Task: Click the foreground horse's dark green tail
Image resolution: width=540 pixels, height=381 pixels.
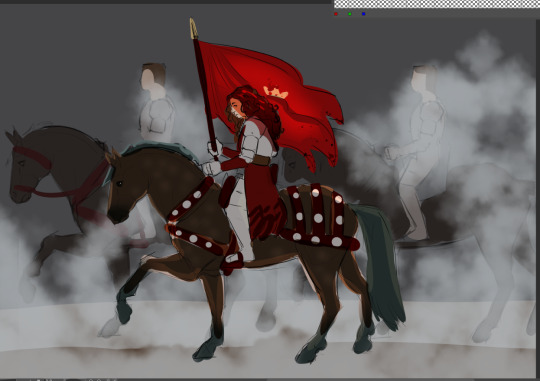Action: [x=379, y=262]
